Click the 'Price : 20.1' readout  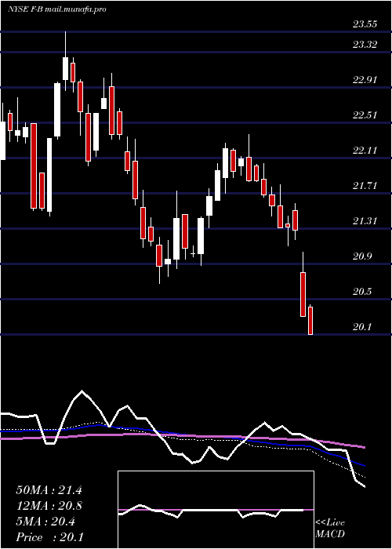coord(49,537)
